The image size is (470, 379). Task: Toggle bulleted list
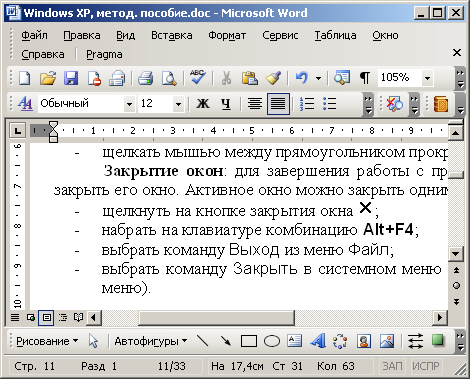[330, 104]
